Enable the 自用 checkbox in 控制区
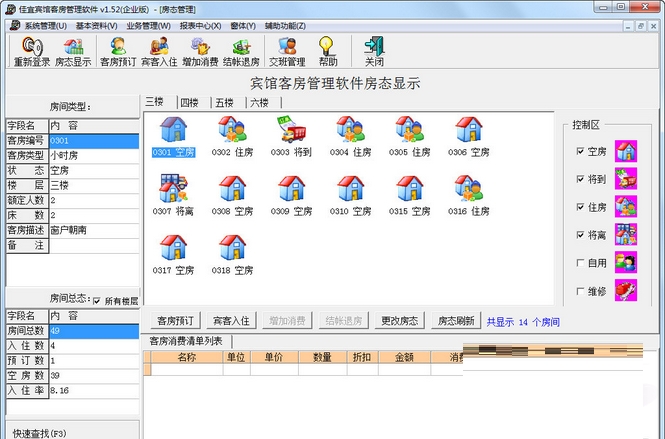 coord(581,263)
